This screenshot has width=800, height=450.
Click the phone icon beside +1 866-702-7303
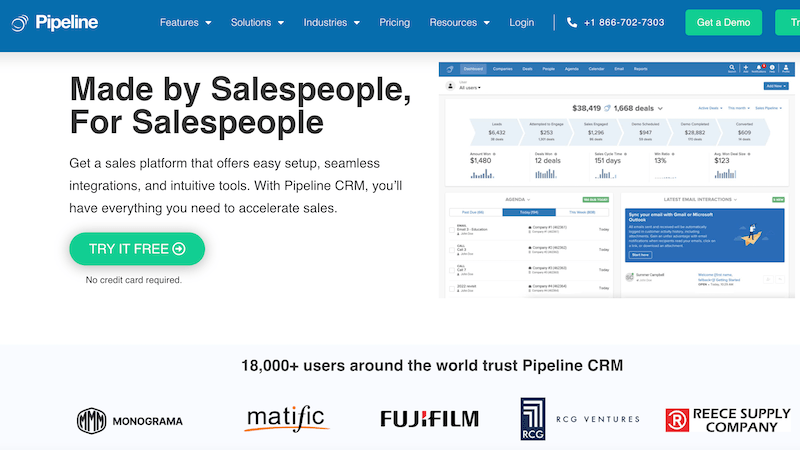pos(572,22)
